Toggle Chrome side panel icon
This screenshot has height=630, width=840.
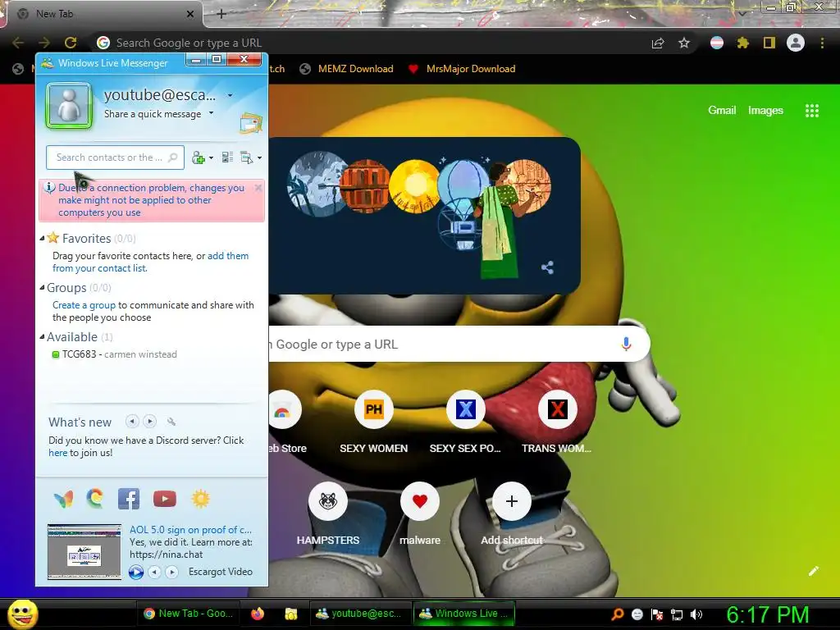[x=769, y=43]
